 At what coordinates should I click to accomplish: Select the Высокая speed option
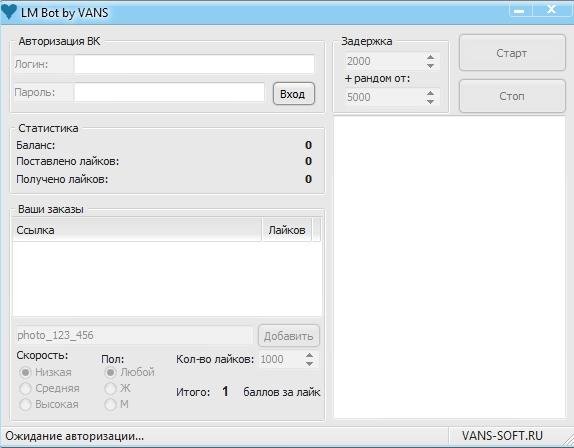(x=25, y=404)
